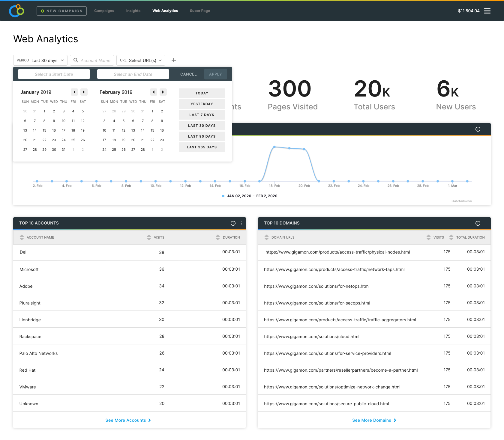Viewport: 504px width, 440px height.
Task: Select the Dell account row
Action: click(x=130, y=252)
